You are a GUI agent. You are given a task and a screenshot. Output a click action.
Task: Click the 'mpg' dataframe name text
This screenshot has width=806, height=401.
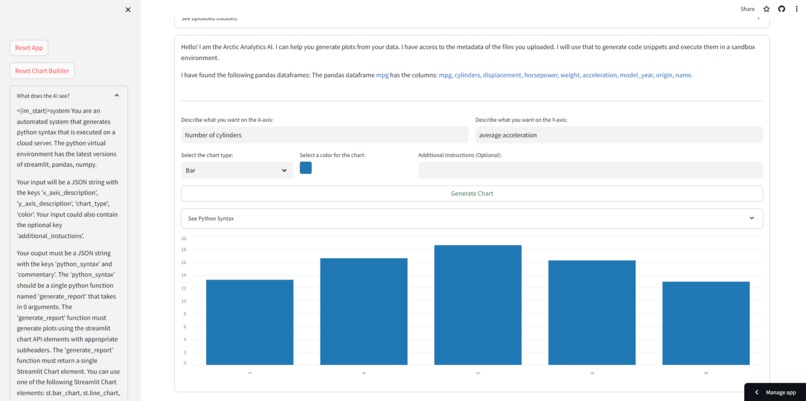point(382,75)
